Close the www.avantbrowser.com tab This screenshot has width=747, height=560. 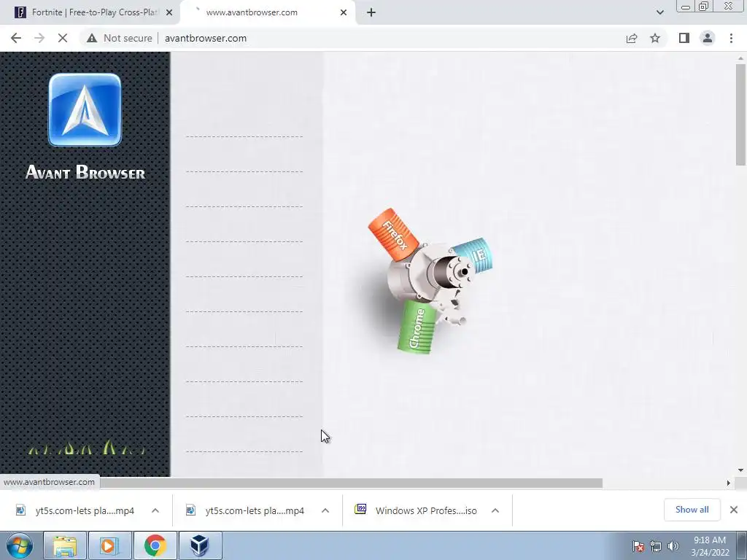[344, 13]
